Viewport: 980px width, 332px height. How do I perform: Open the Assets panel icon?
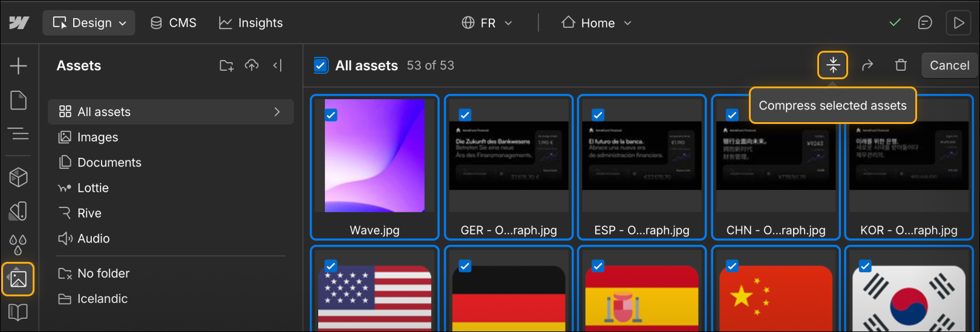[x=18, y=279]
